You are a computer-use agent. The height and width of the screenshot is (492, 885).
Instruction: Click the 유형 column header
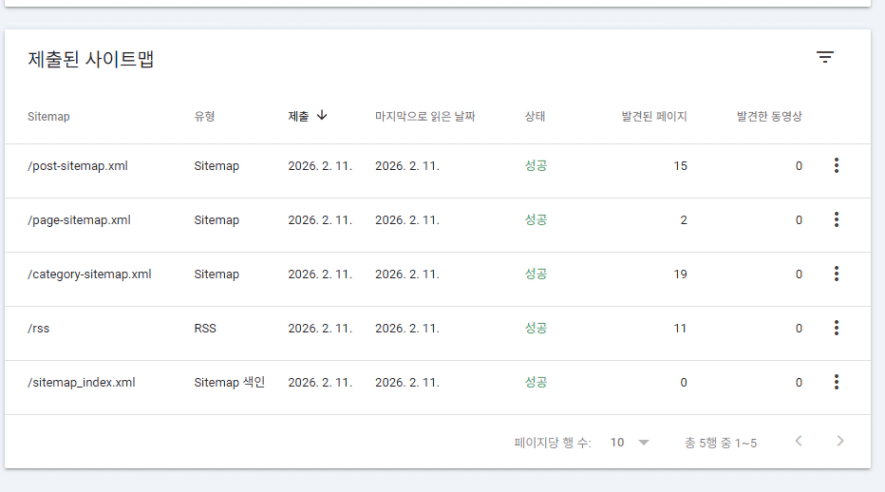point(205,116)
